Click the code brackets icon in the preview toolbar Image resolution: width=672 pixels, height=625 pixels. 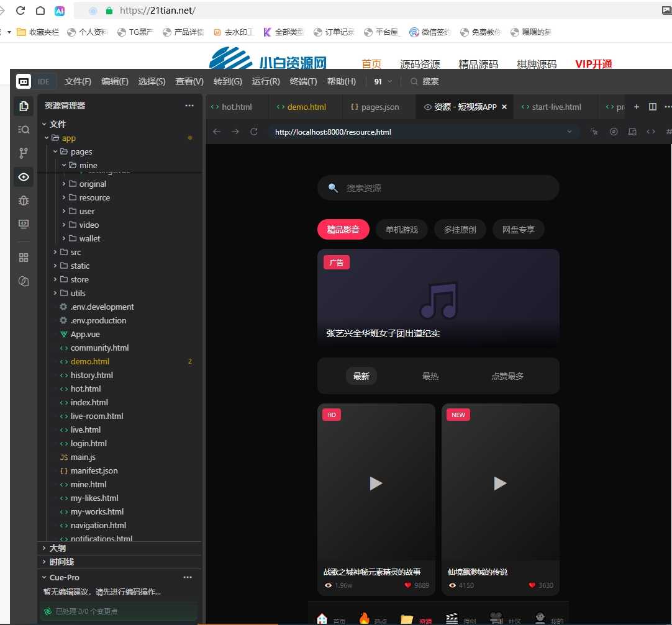[x=650, y=132]
